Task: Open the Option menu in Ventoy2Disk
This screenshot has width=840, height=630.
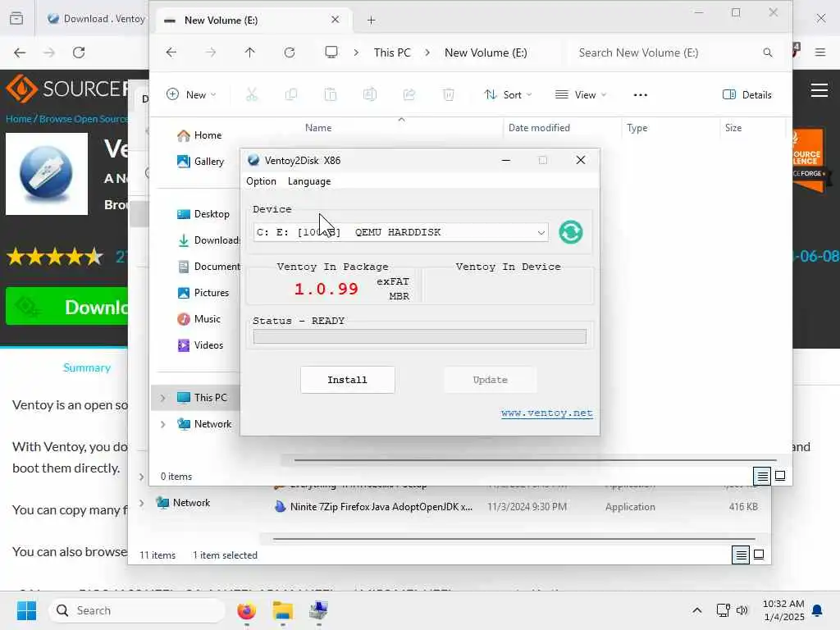Action: tap(261, 181)
